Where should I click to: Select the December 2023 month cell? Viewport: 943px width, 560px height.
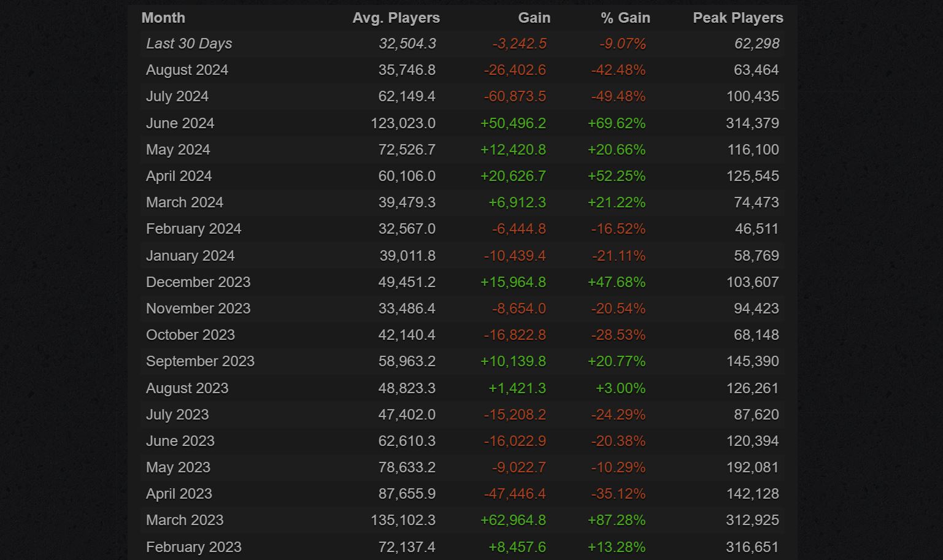point(198,282)
